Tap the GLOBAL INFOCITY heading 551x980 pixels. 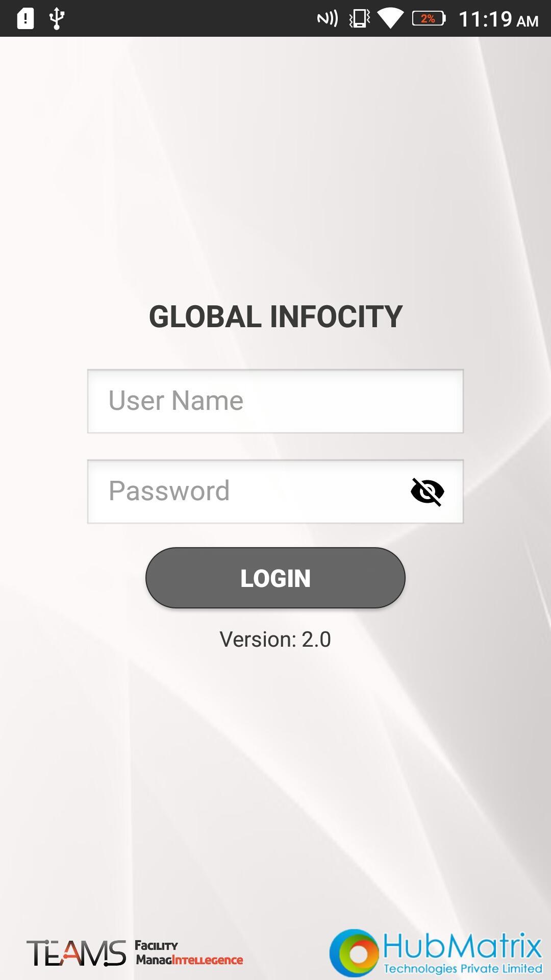pos(275,316)
